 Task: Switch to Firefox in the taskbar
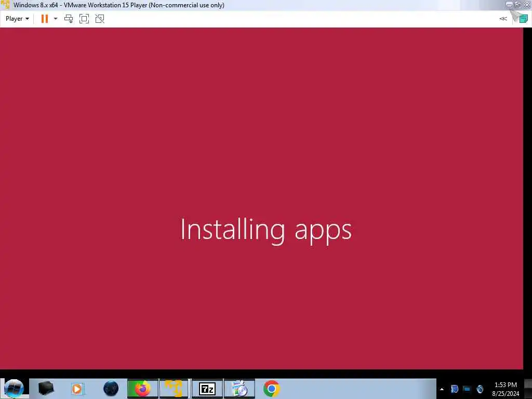click(143, 389)
